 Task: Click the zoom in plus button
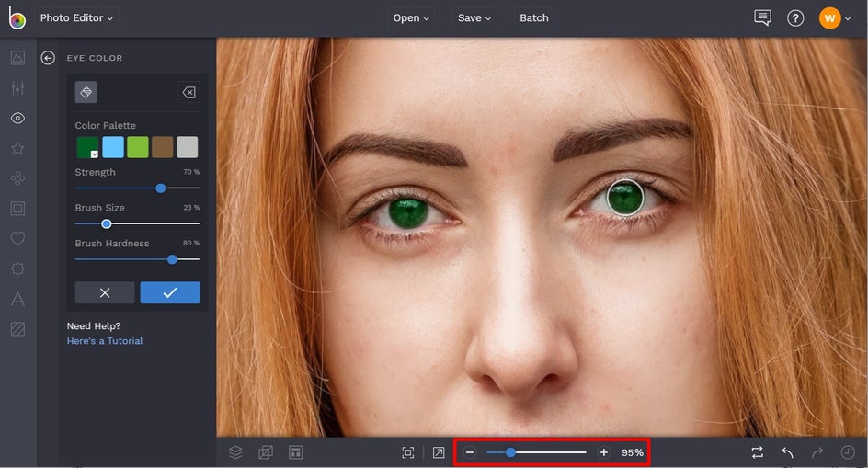pyautogui.click(x=604, y=452)
